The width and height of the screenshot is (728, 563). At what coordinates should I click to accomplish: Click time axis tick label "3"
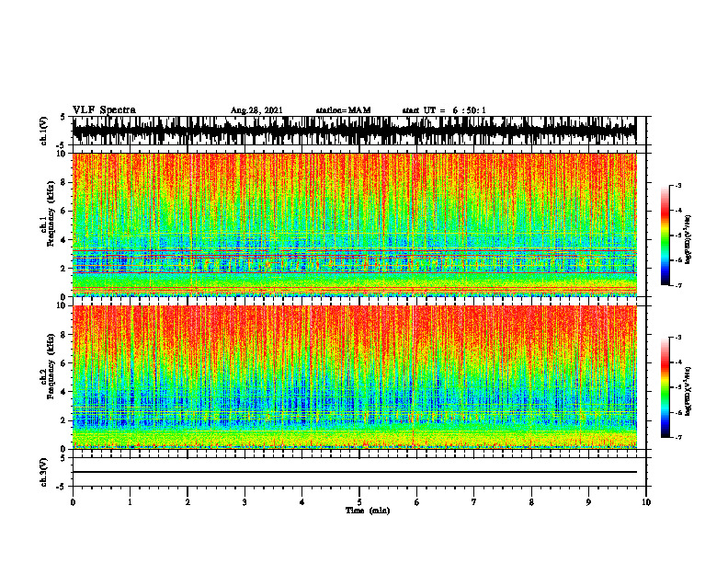tap(245, 502)
